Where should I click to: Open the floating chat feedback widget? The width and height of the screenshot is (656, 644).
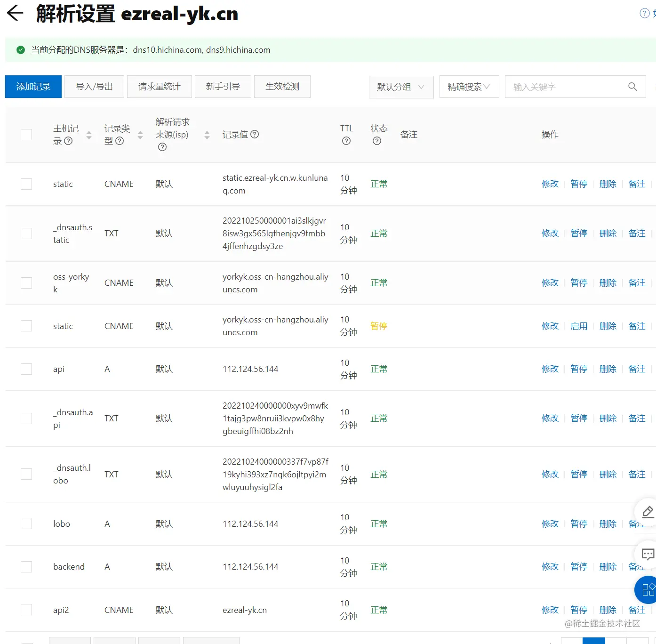(648, 554)
